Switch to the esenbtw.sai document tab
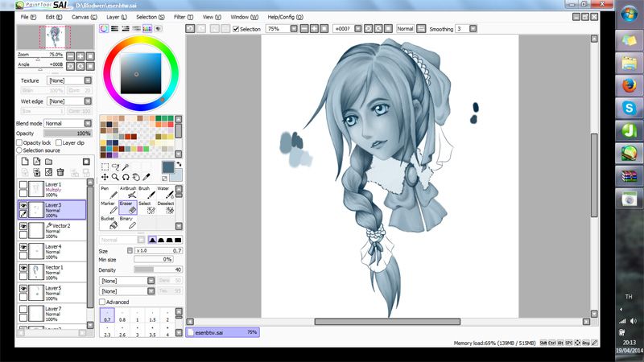The height and width of the screenshot is (362, 644). (223, 332)
